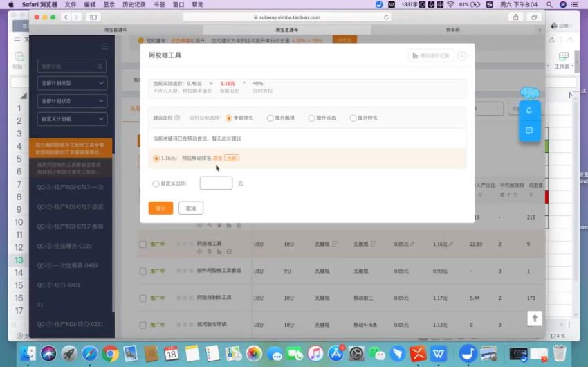Click the bell notification icon on blue widget
588x367 pixels.
pos(529,110)
